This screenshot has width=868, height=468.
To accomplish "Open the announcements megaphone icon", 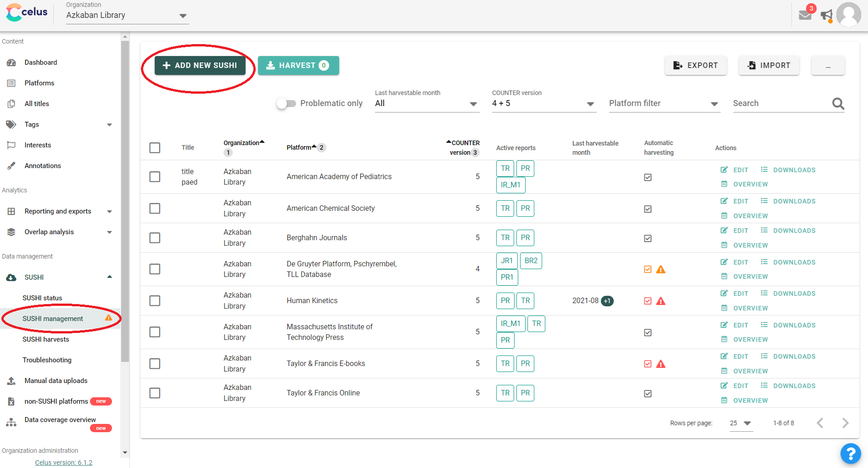I will tap(826, 15).
